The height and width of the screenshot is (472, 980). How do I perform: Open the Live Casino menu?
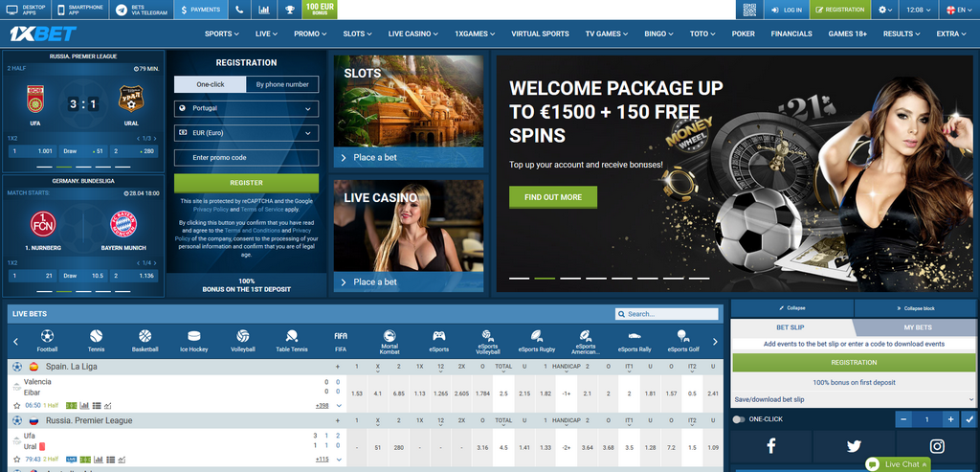(410, 34)
